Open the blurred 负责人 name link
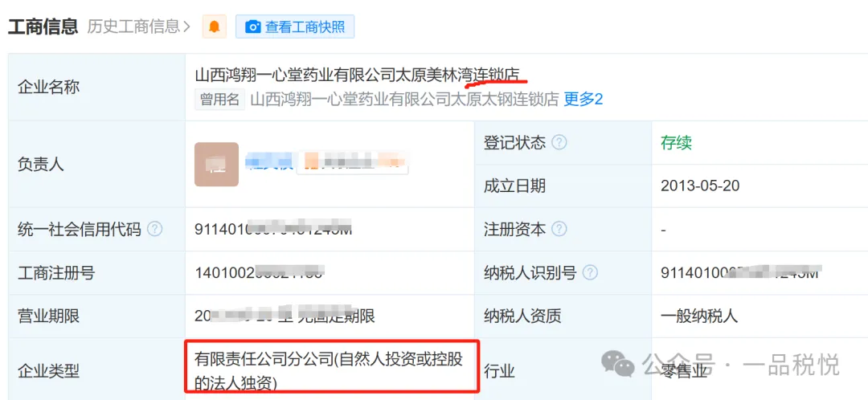The height and width of the screenshot is (400, 868). coord(272,161)
